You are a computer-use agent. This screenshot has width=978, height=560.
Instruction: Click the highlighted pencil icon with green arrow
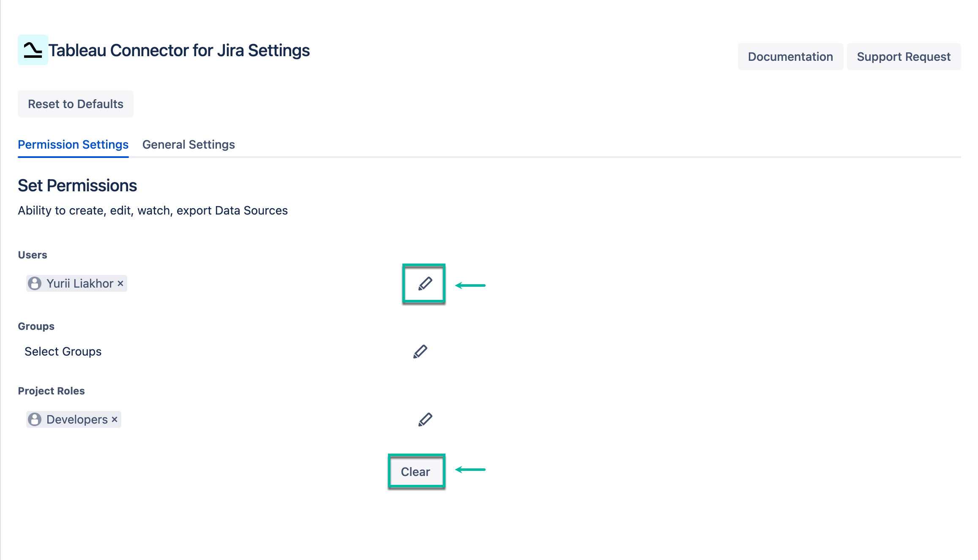pyautogui.click(x=424, y=284)
